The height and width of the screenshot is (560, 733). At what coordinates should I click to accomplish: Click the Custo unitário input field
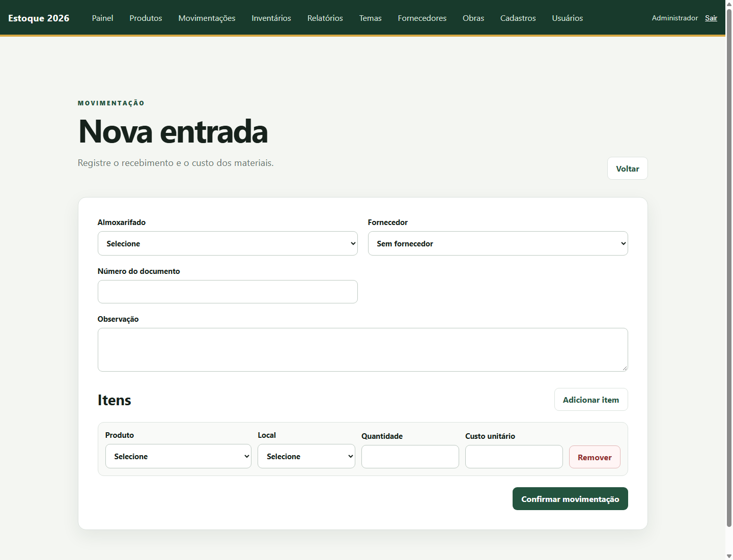[514, 457]
